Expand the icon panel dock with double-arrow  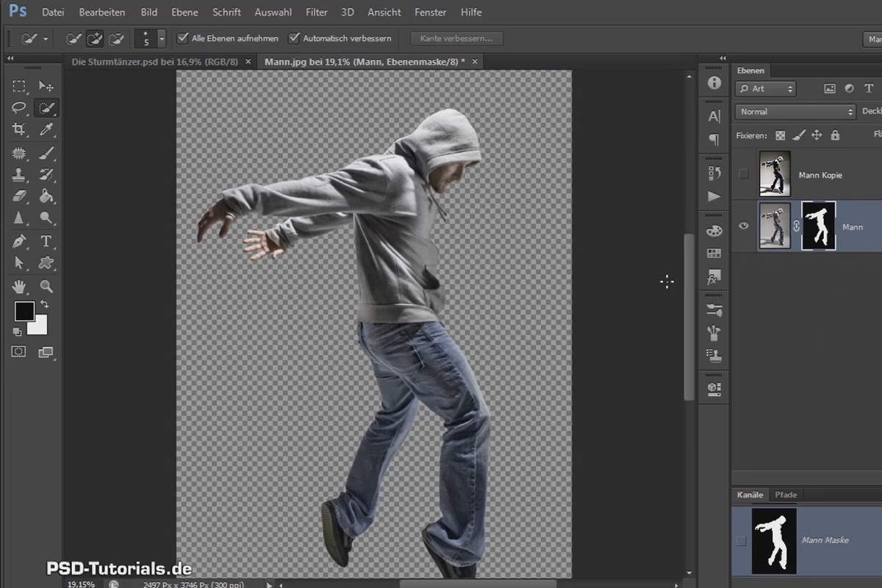[723, 58]
